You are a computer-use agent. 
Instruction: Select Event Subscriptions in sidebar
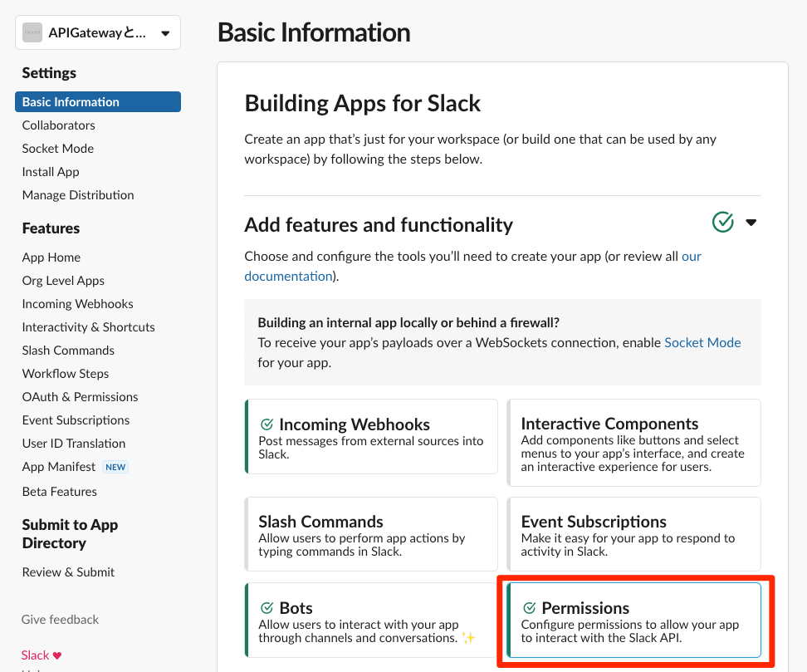click(76, 420)
